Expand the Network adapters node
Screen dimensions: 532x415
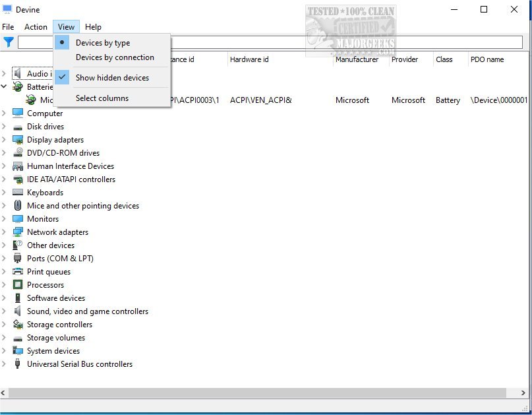coord(4,232)
